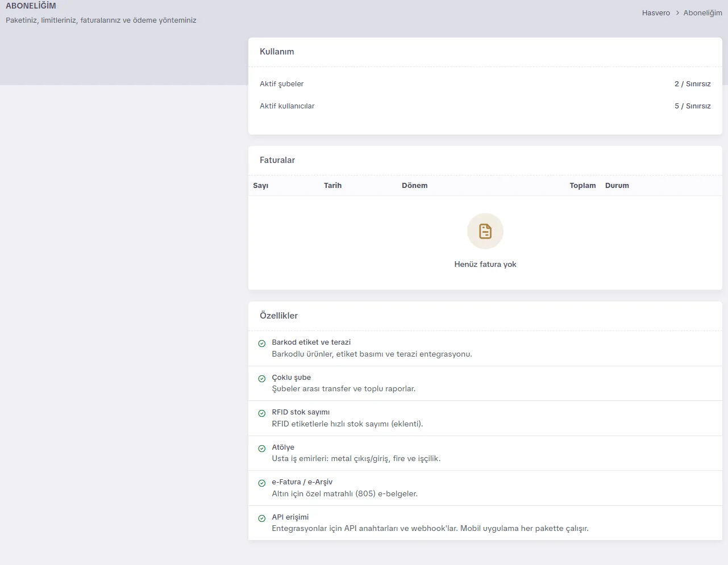Sort by the Durum column header
The width and height of the screenshot is (728, 565).
[x=617, y=186]
